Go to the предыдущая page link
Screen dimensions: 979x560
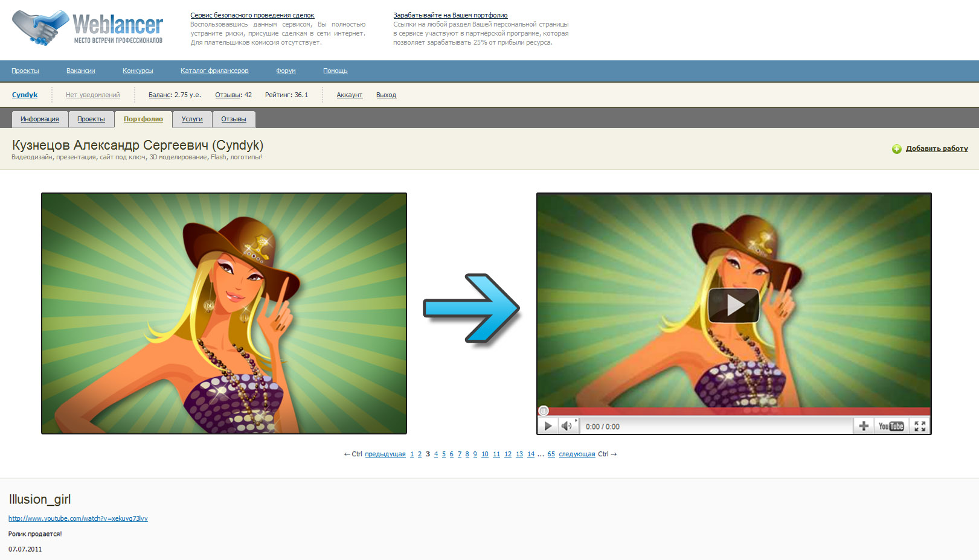coord(385,454)
